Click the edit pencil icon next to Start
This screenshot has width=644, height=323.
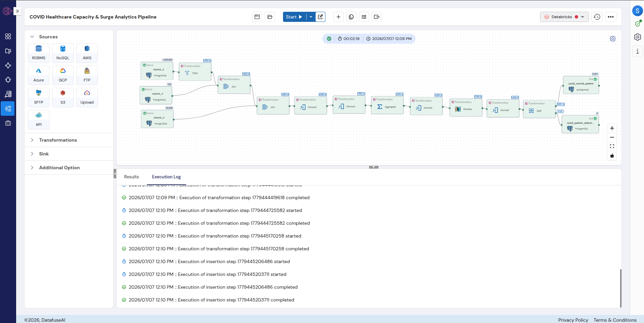(321, 17)
